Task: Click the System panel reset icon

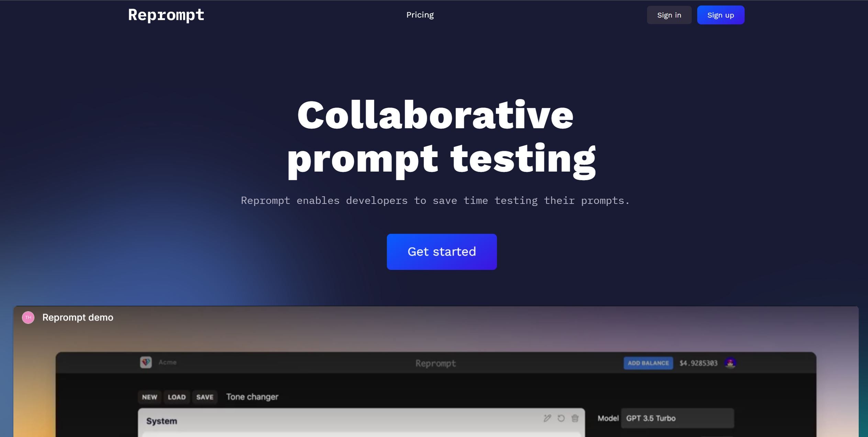Action: (x=561, y=418)
